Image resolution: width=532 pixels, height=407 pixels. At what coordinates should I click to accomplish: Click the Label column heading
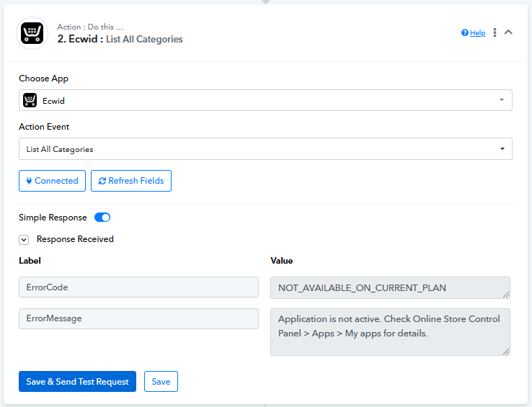30,261
